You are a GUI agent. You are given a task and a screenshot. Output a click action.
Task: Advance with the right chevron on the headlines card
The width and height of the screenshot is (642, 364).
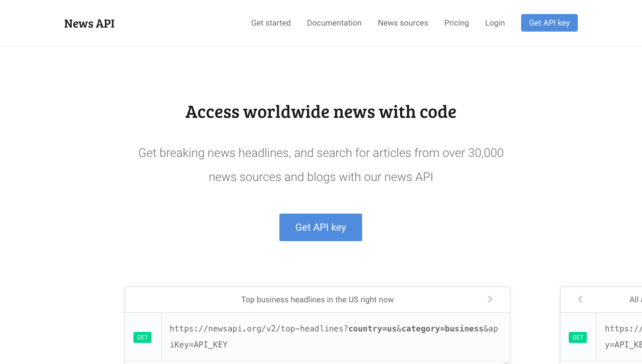pos(490,299)
